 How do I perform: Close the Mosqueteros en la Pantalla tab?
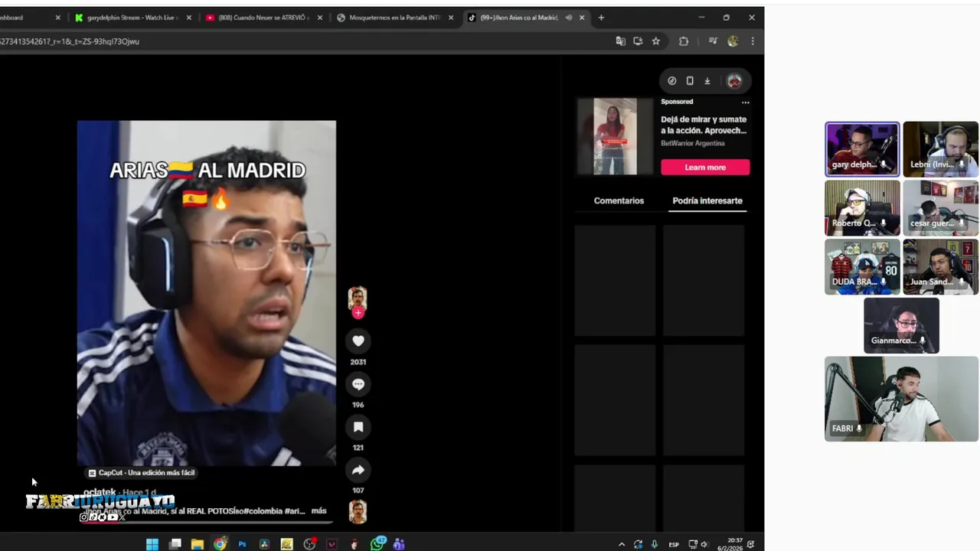(x=451, y=18)
